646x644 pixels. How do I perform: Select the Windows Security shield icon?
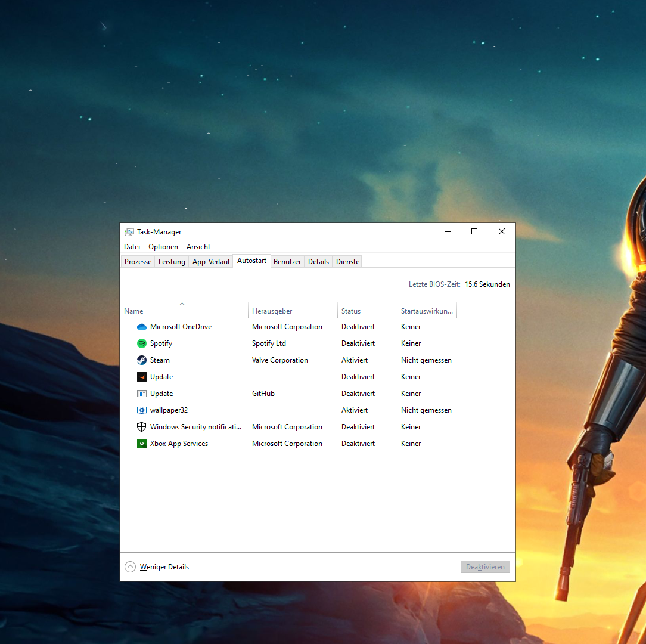[142, 427]
